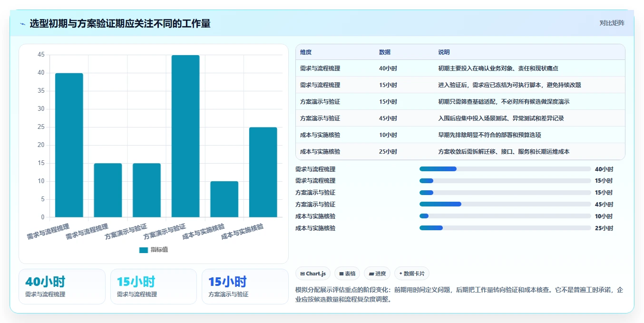Screen dimensions: 644x323
Task: Click the y-axis tick label 30
Action: coord(41,109)
